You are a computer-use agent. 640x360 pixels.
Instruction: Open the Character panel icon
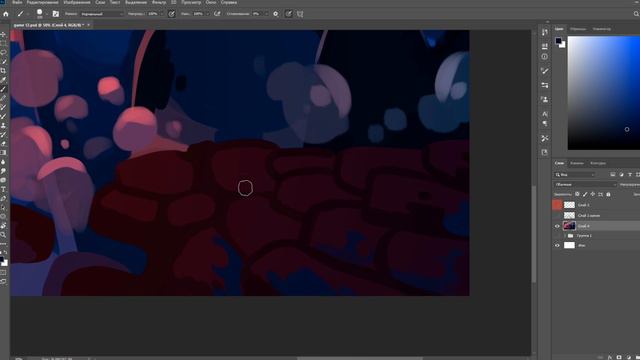[x=544, y=114]
